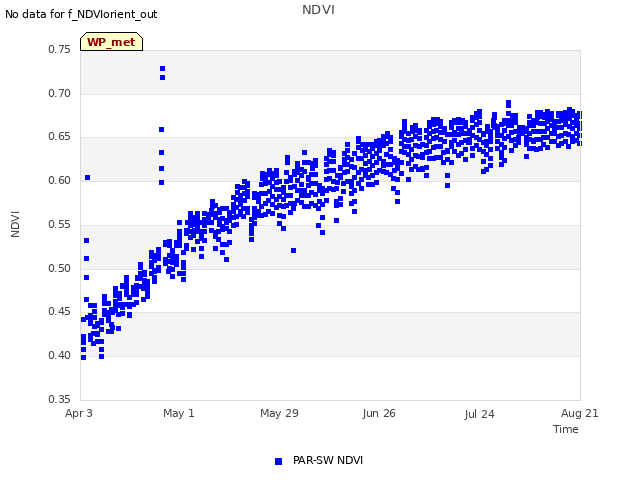
Task: Click the isolated low point near 0.52 in late May
Action: [x=293, y=251]
